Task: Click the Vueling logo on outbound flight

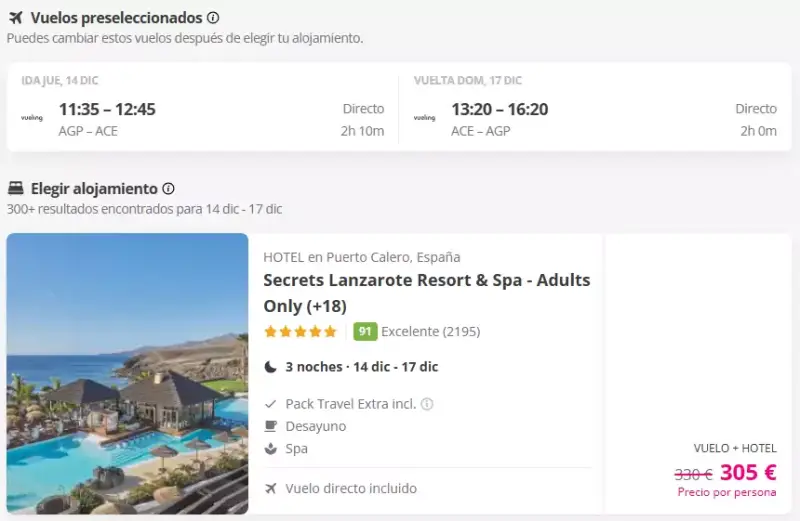Action: (x=32, y=118)
